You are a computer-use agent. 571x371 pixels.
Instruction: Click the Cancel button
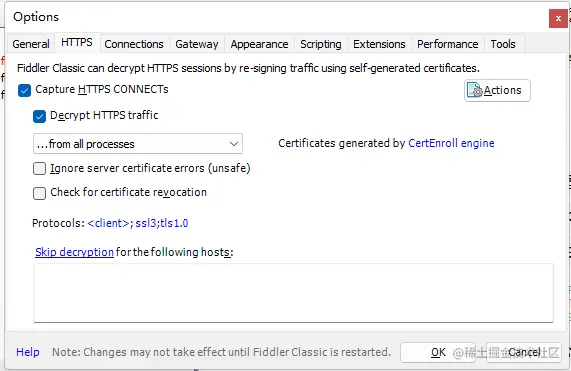pos(524,352)
